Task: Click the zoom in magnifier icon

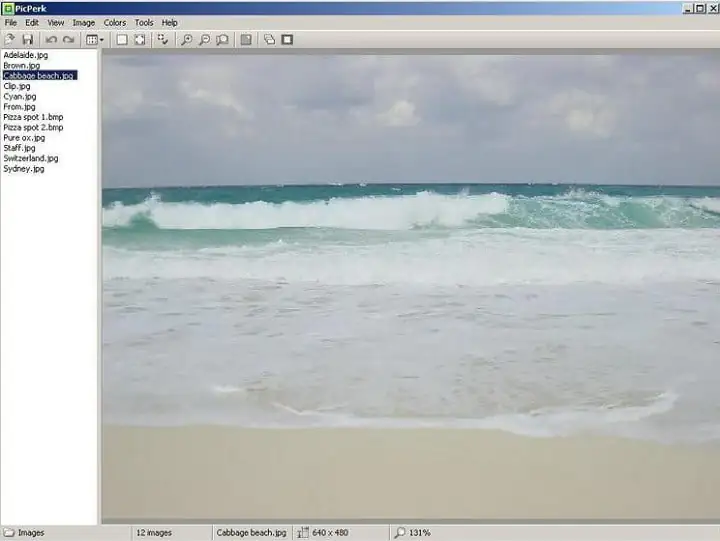Action: [x=186, y=40]
